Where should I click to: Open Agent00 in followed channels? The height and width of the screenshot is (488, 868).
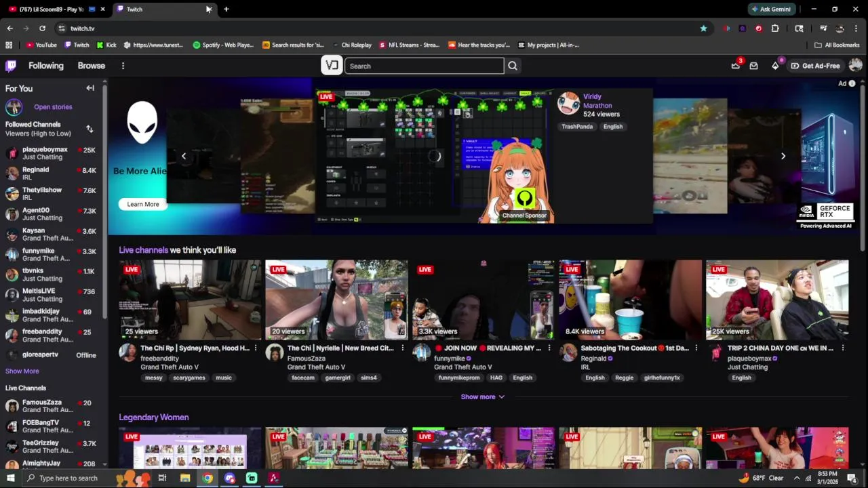(x=51, y=213)
